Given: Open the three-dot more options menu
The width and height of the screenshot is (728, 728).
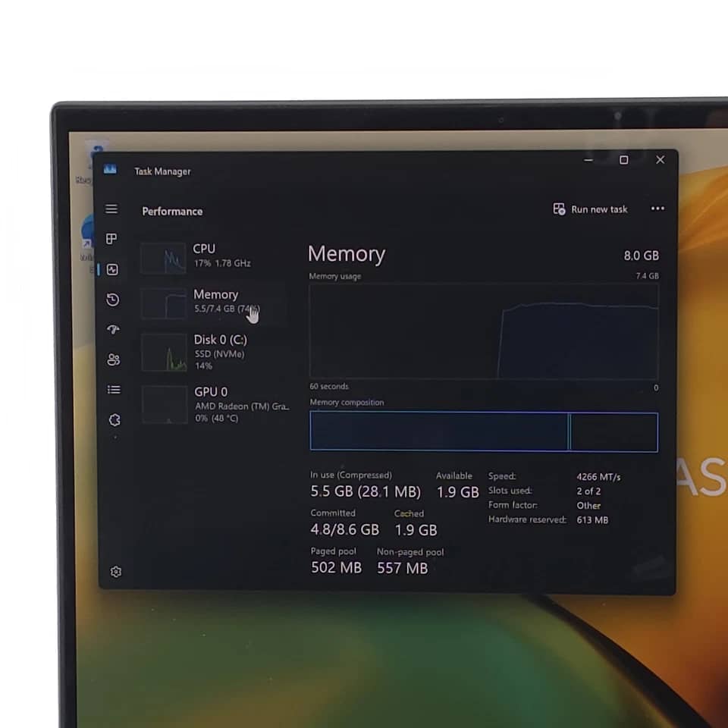Looking at the screenshot, I should pyautogui.click(x=657, y=209).
